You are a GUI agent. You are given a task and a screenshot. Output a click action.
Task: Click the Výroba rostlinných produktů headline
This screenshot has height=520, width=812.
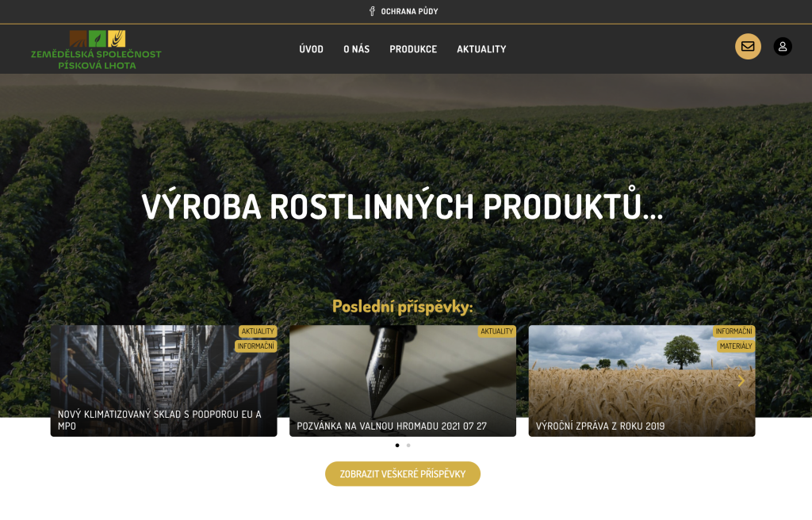402,204
